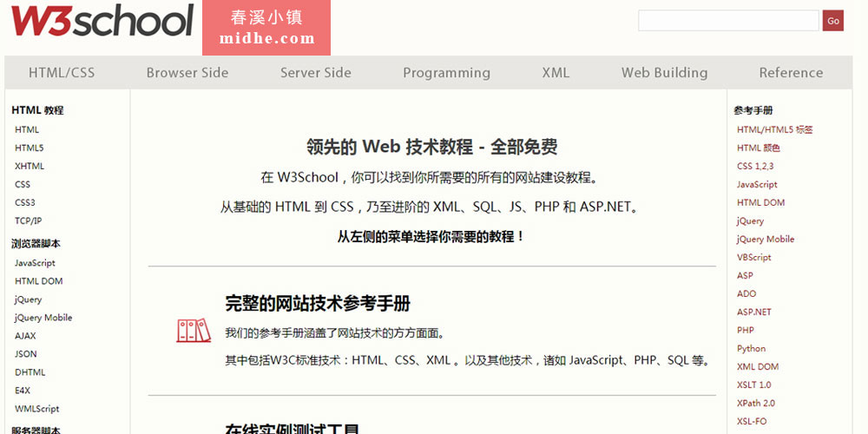
Task: Open the JavaScript tutorial in left sidebar
Action: coord(35,263)
